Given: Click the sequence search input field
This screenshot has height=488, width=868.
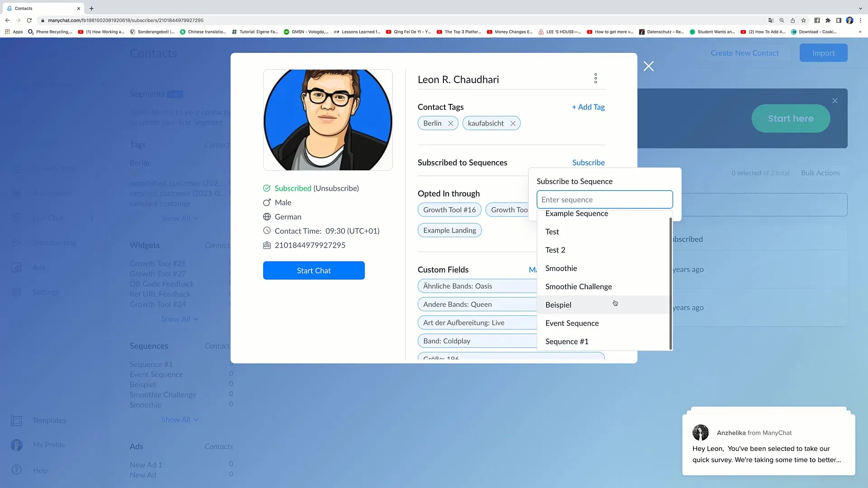Looking at the screenshot, I should [x=604, y=200].
